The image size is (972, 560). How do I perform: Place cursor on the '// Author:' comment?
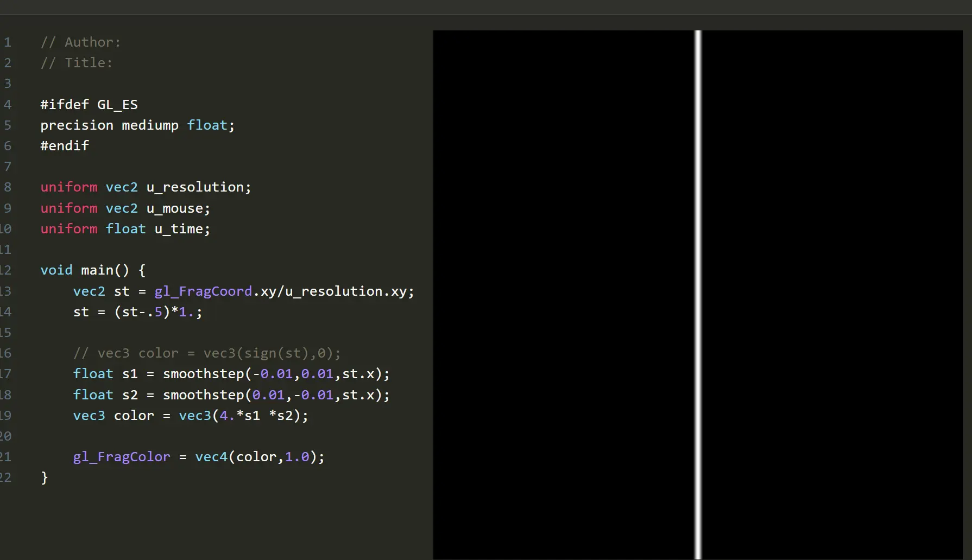coord(80,42)
